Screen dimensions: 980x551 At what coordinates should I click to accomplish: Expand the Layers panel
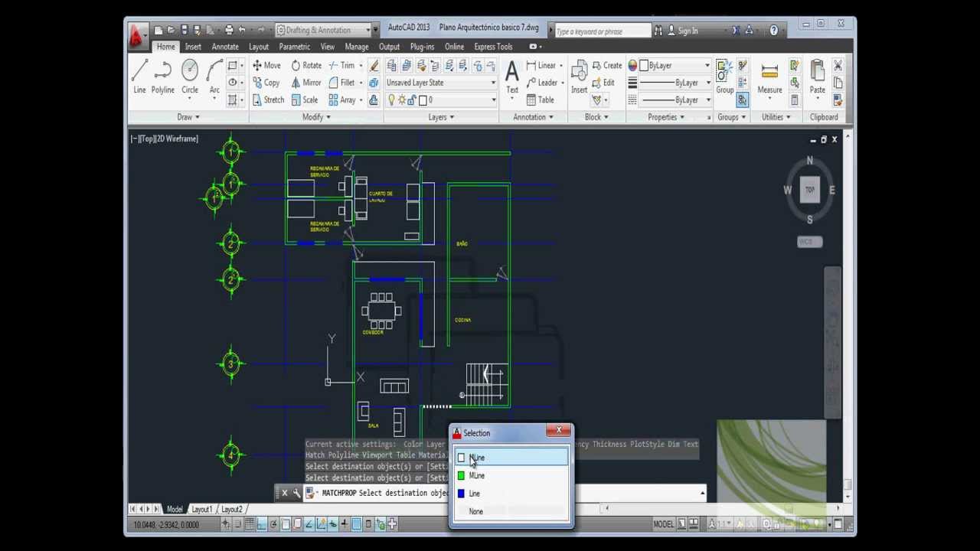441,117
